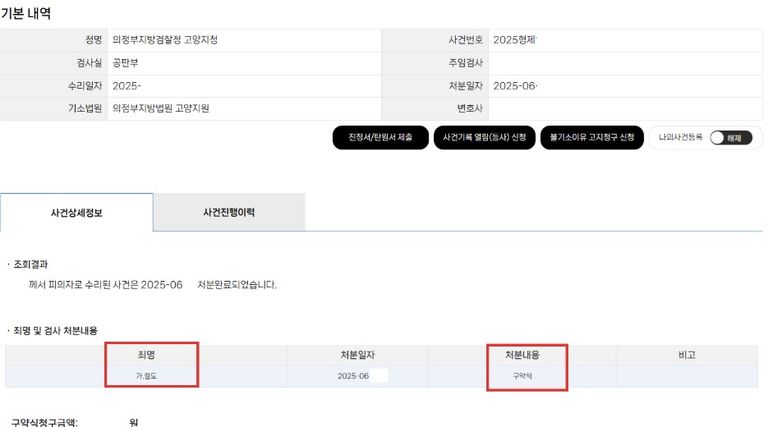Click the 의정부지방검찰청 고양지청 value

[x=165, y=40]
